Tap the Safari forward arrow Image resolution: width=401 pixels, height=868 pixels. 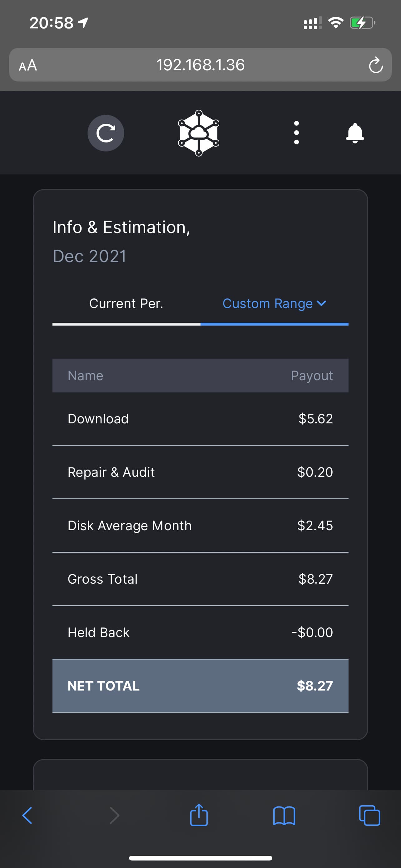(115, 816)
